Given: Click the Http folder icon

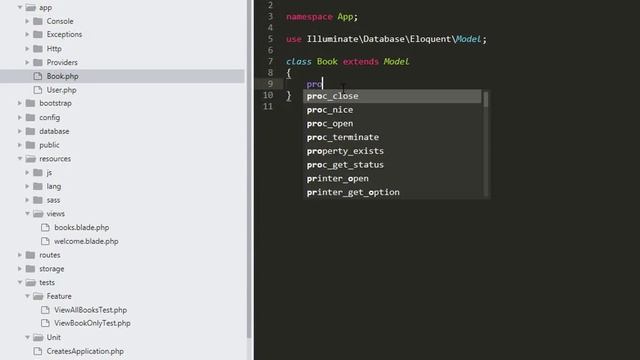Looking at the screenshot, I should tap(38, 49).
